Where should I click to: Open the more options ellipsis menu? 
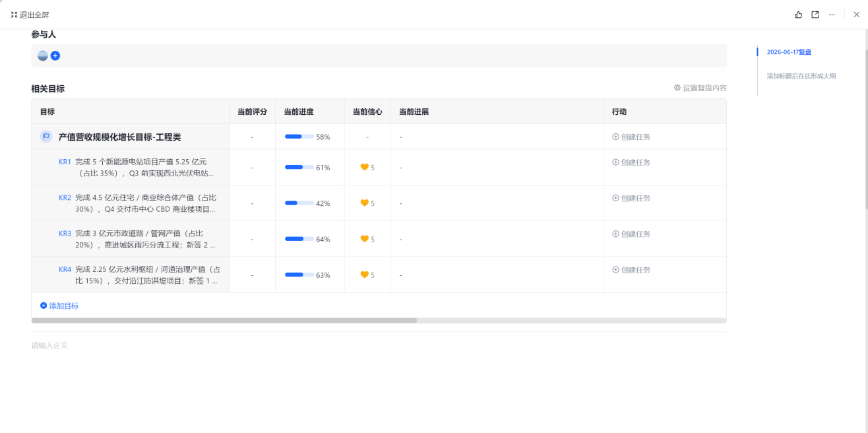(x=832, y=15)
